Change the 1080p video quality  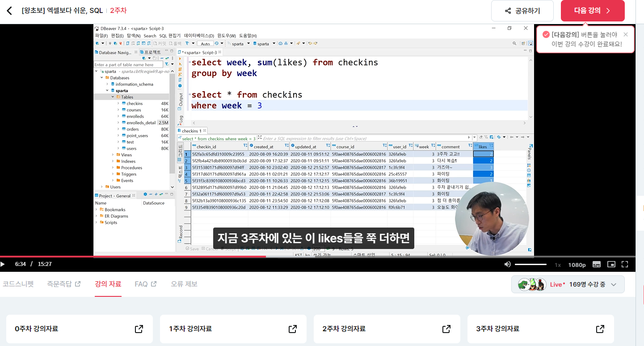pyautogui.click(x=577, y=265)
